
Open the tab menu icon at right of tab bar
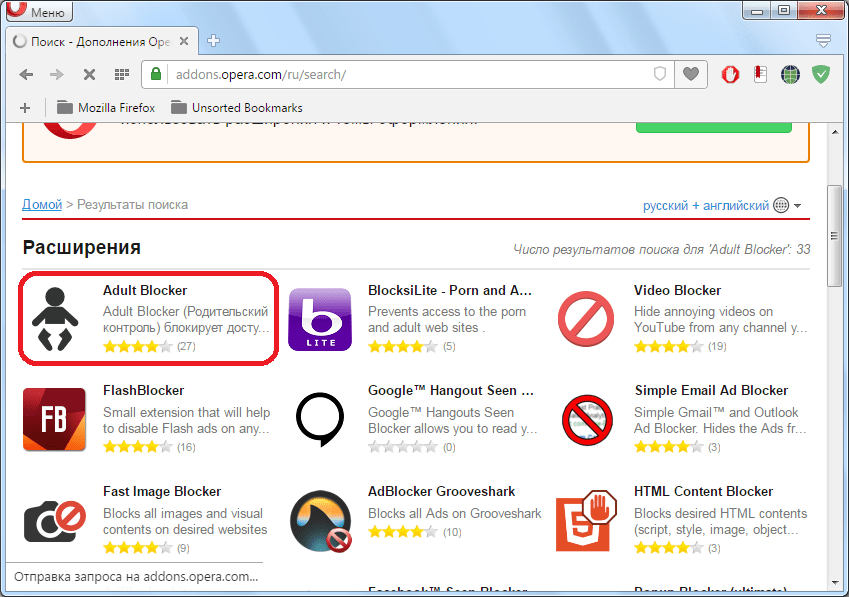823,41
